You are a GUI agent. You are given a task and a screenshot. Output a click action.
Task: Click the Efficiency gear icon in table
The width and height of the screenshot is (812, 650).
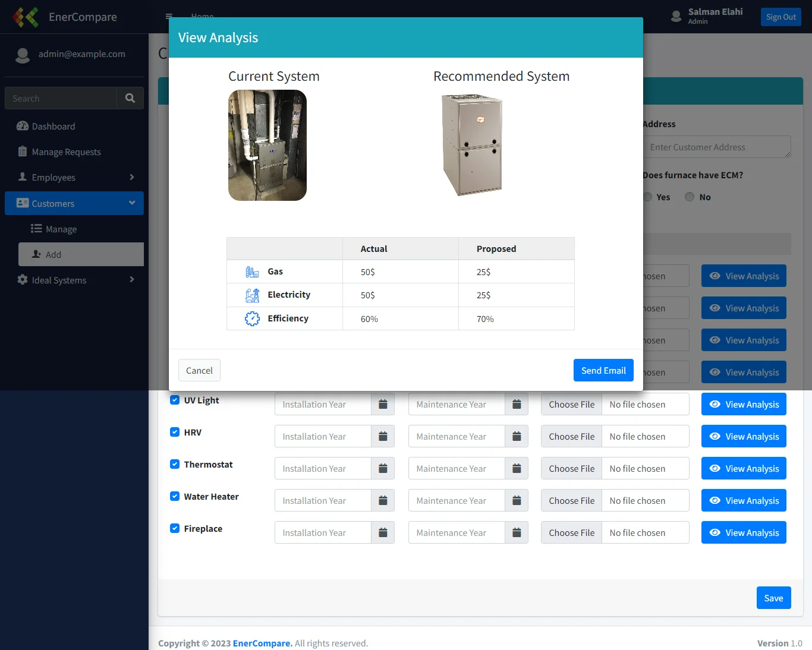252,318
